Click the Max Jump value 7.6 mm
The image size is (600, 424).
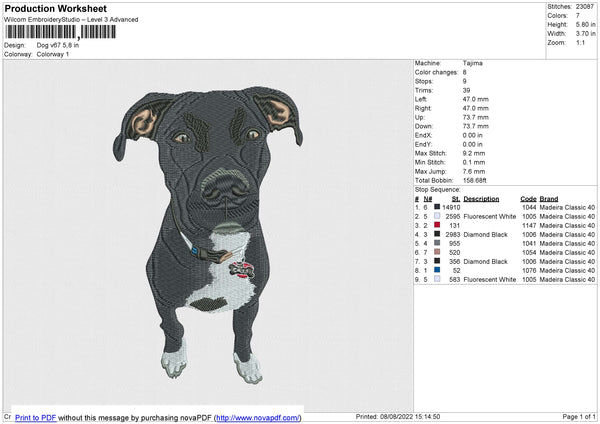coord(474,171)
